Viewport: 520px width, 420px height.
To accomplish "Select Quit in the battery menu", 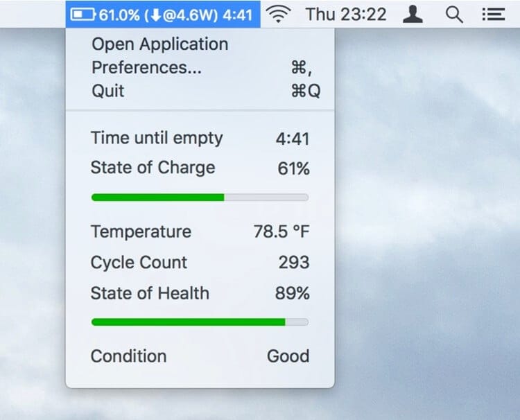I will (109, 91).
